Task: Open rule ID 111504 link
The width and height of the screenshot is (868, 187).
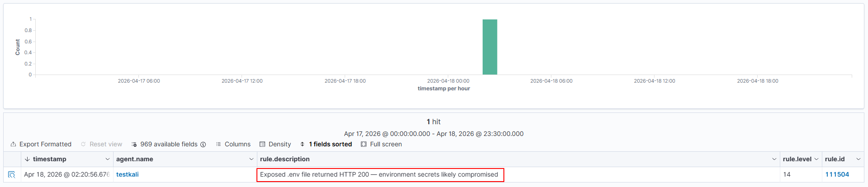Action: [837, 174]
